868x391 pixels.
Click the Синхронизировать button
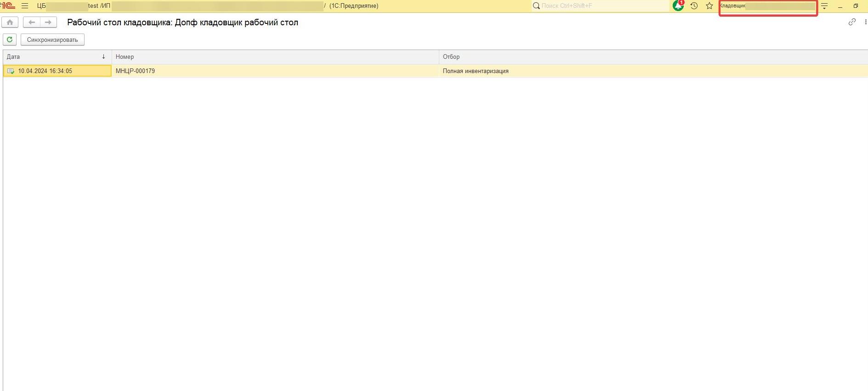click(x=52, y=40)
